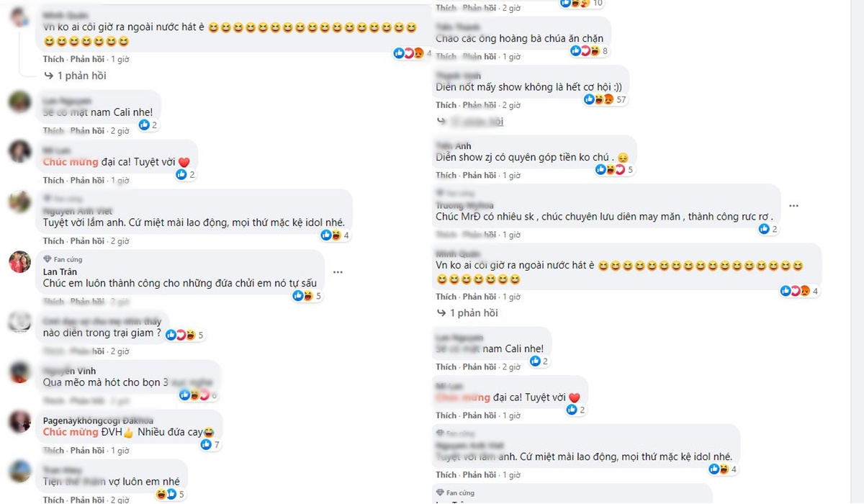This screenshot has width=864, height=504.
Task: Expand '1 phản hồi' replies in right column
Action: pyautogui.click(x=468, y=313)
